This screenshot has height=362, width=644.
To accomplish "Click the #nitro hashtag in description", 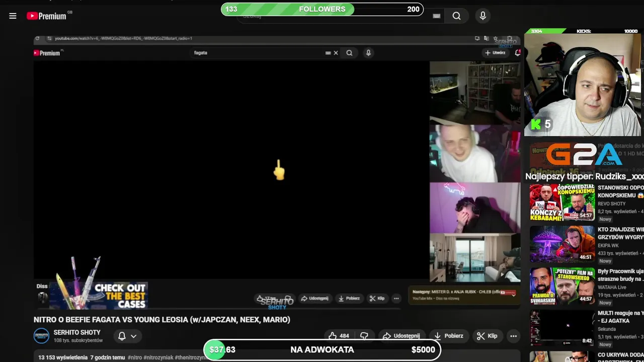I will point(134,357).
